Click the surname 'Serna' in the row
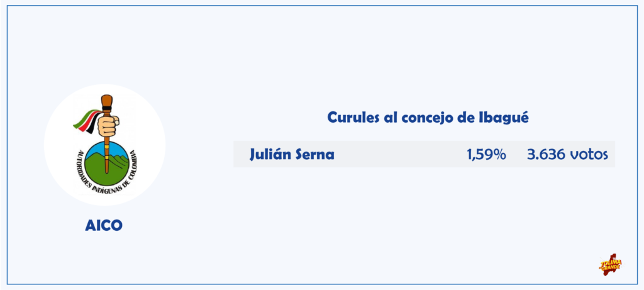This screenshot has width=644, height=290. click(x=314, y=155)
